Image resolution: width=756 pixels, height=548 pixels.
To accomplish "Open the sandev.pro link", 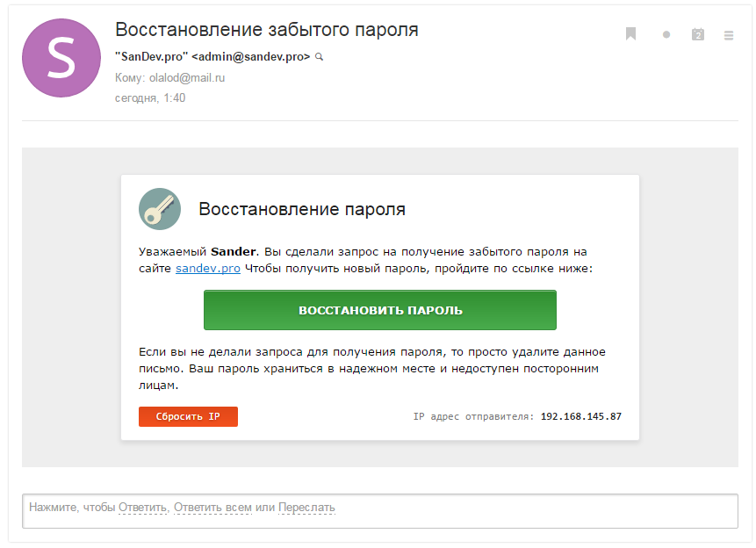I will pos(208,268).
